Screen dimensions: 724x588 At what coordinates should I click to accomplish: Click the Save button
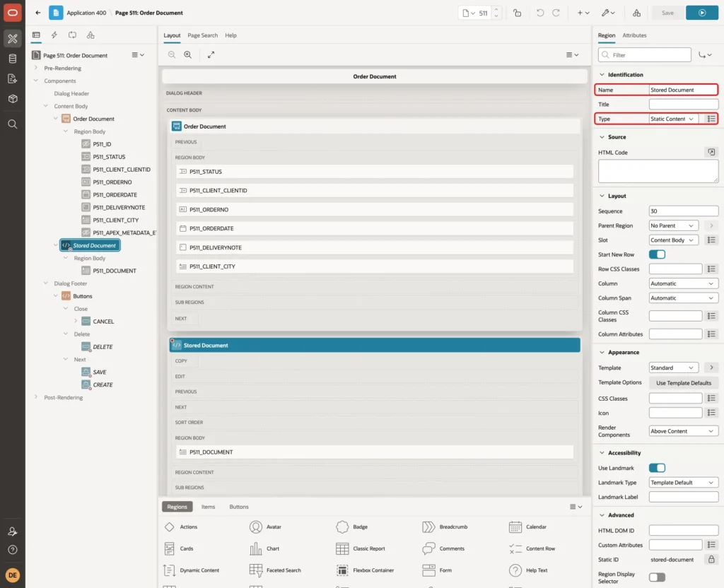[667, 13]
